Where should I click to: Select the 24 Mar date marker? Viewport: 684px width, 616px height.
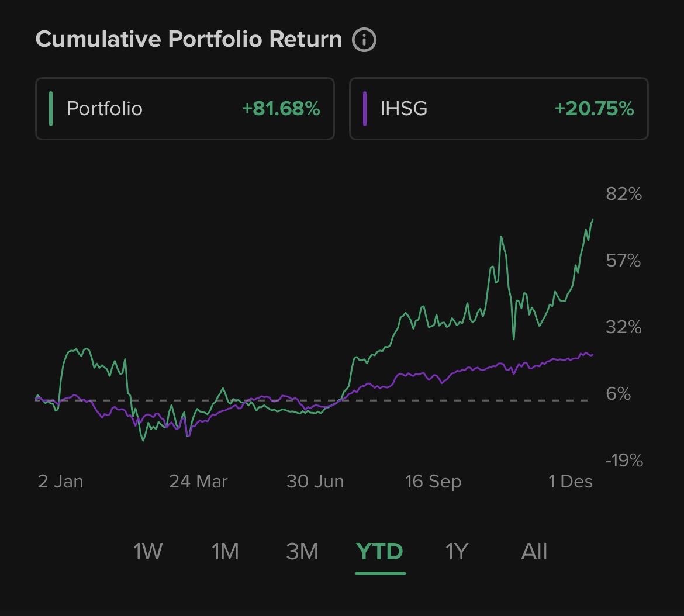[198, 482]
